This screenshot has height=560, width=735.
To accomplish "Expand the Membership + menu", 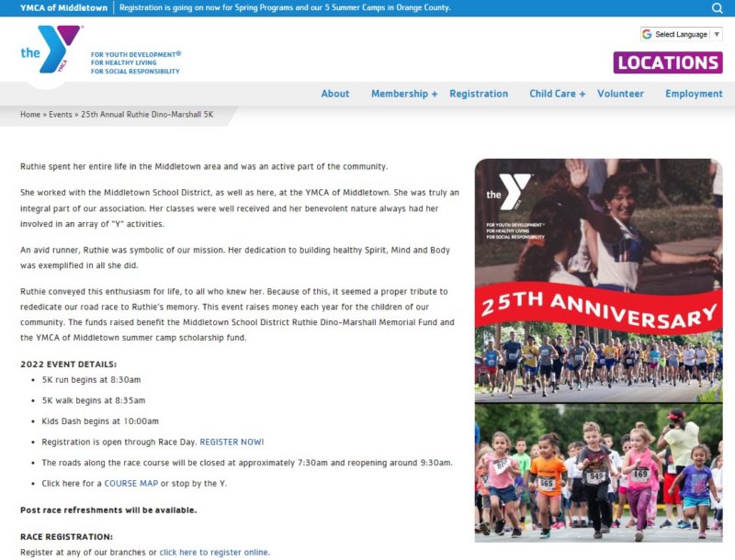I will 404,94.
